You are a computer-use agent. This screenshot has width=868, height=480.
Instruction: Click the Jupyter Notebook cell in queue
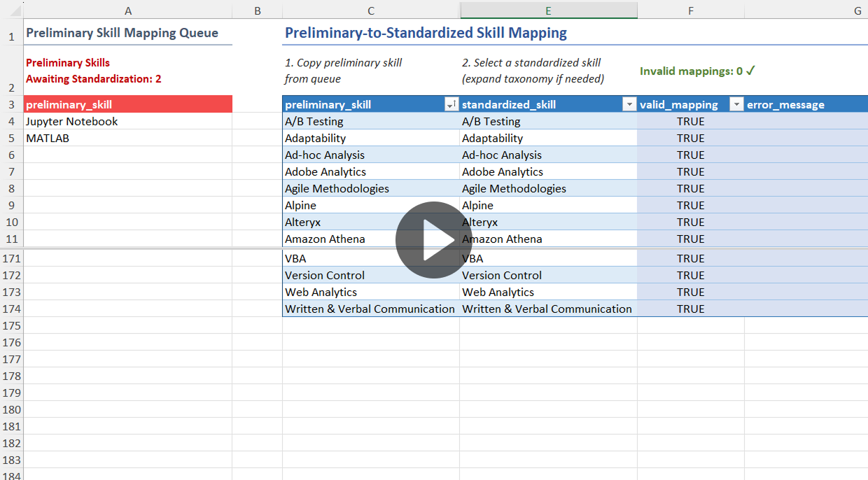point(128,122)
